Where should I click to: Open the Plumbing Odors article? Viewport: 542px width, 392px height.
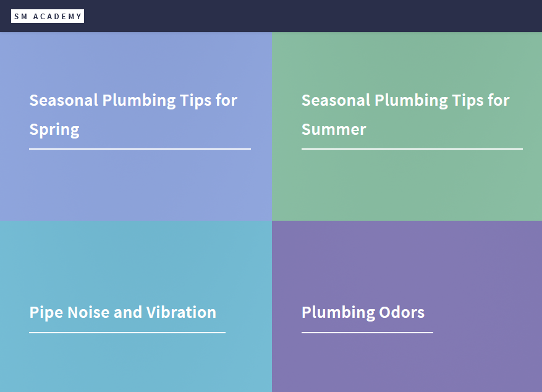coord(363,312)
